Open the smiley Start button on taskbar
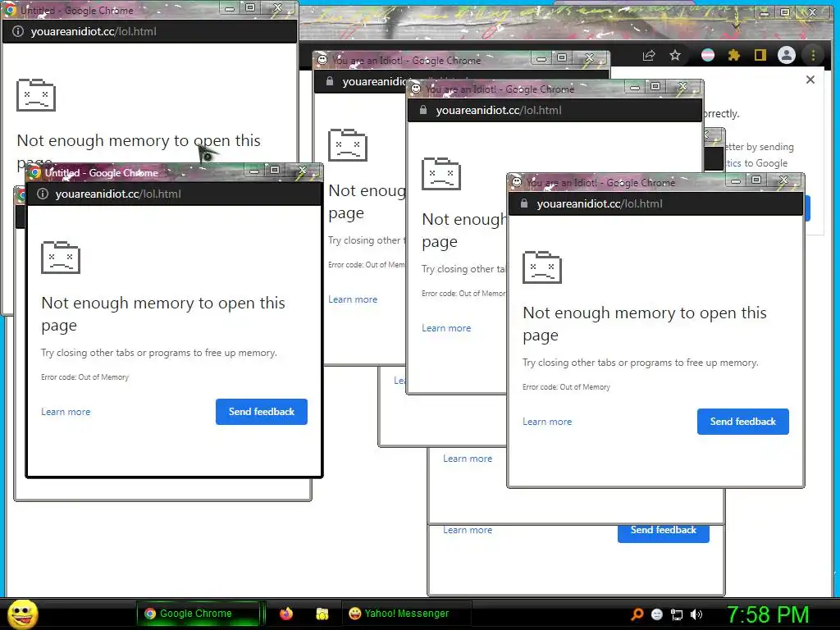This screenshot has width=840, height=630. (22, 614)
